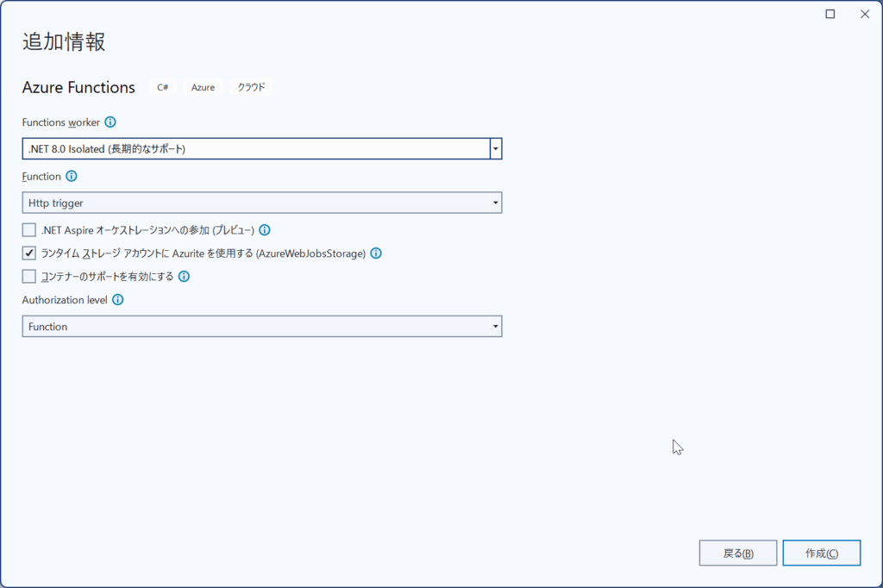Screen dimensions: 883x588
Task: Click the 追加情報 dialog title
Action: click(64, 42)
